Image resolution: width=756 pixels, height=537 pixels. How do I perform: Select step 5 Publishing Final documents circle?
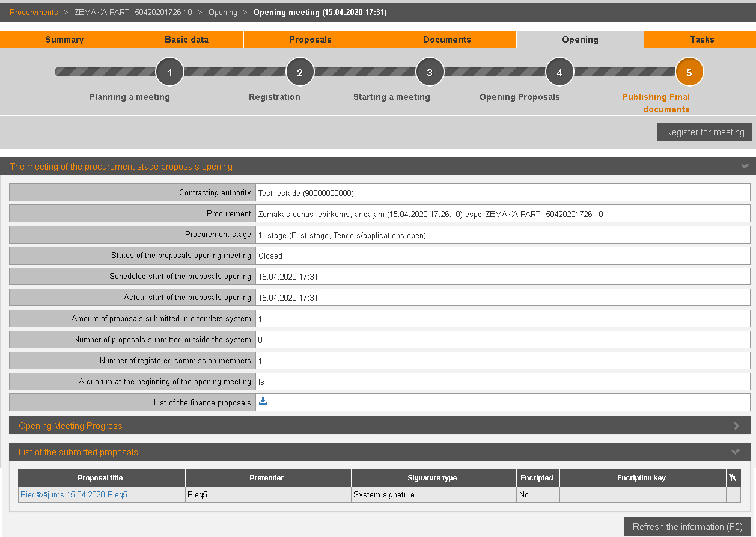pos(689,73)
